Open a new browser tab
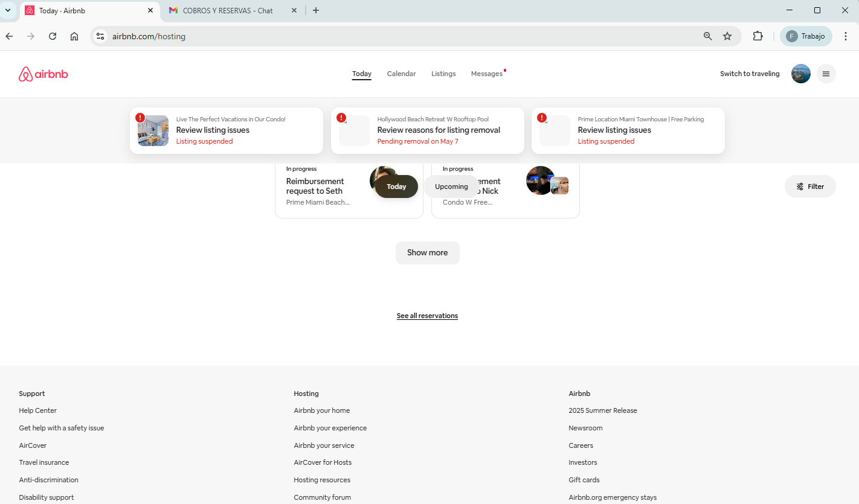Image resolution: width=859 pixels, height=504 pixels. 316,10
